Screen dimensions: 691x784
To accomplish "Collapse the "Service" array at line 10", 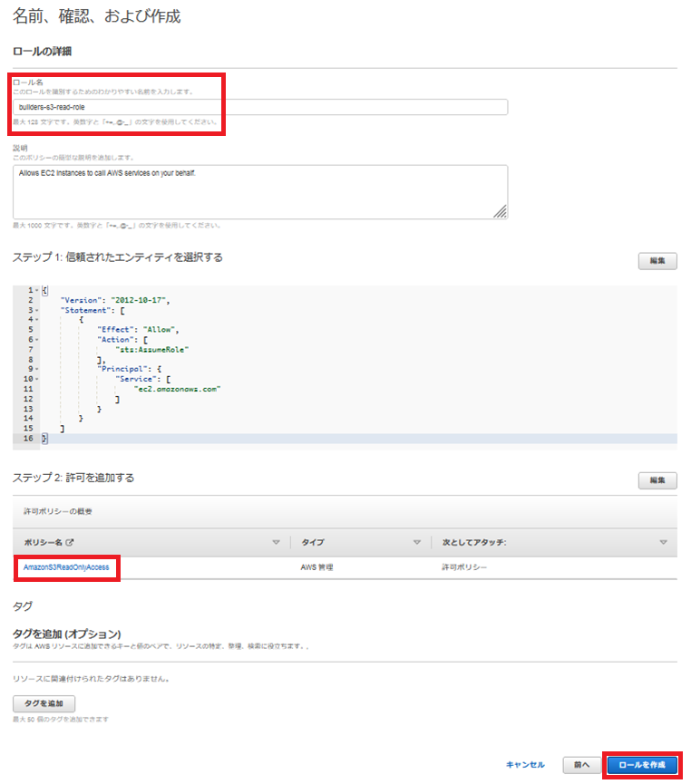I will [36, 379].
